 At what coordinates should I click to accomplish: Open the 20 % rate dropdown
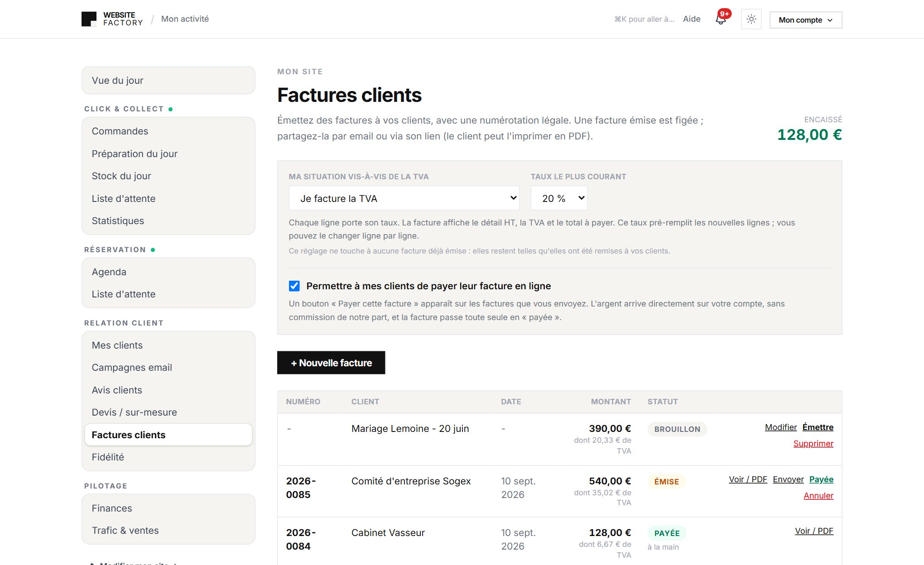[559, 198]
